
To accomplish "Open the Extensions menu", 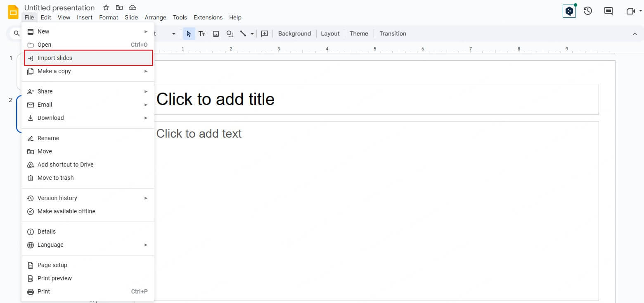I will (208, 17).
